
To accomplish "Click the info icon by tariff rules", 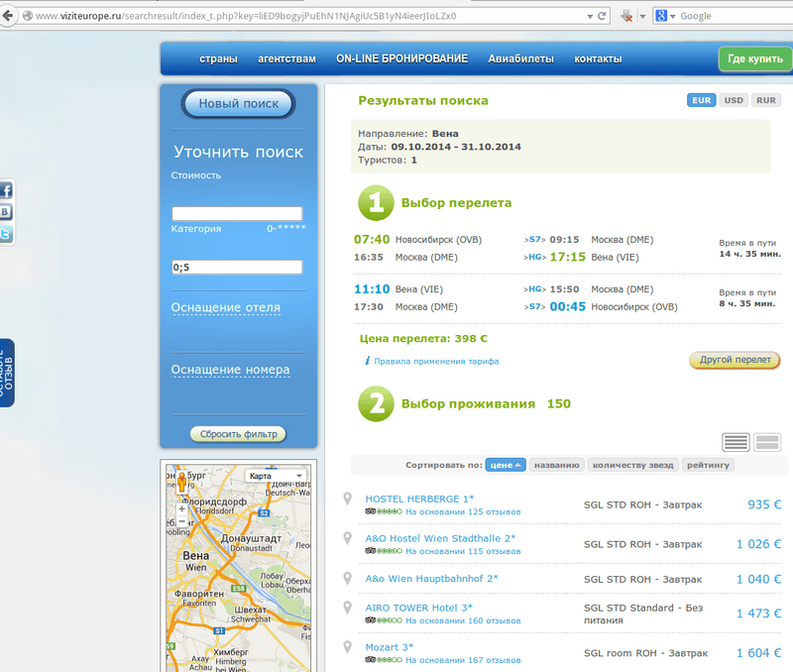I will tap(367, 361).
